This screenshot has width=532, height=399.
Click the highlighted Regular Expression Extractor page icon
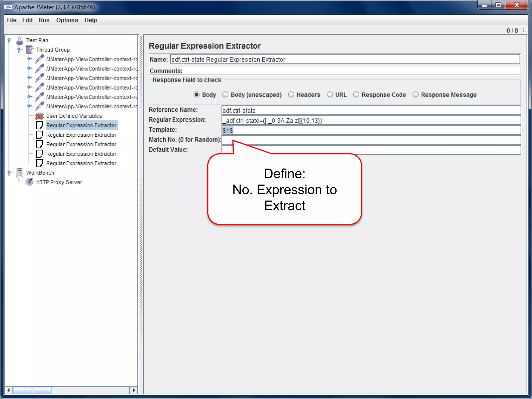[39, 125]
